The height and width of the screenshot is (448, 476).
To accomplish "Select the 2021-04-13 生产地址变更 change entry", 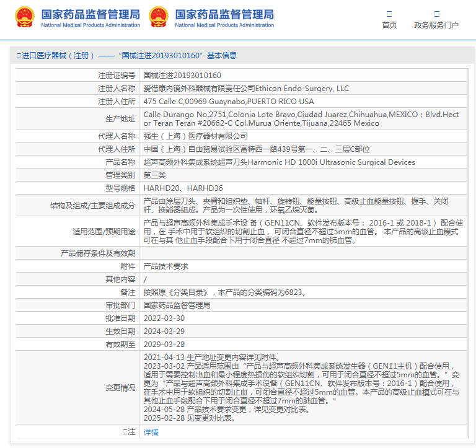I will coord(211,358).
